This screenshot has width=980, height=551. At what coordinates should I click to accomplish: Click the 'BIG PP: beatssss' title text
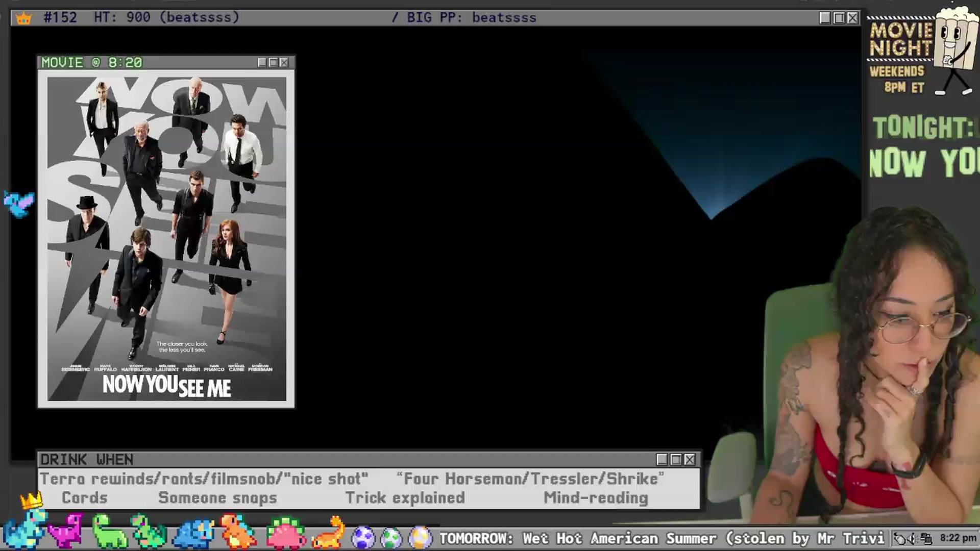[471, 18]
